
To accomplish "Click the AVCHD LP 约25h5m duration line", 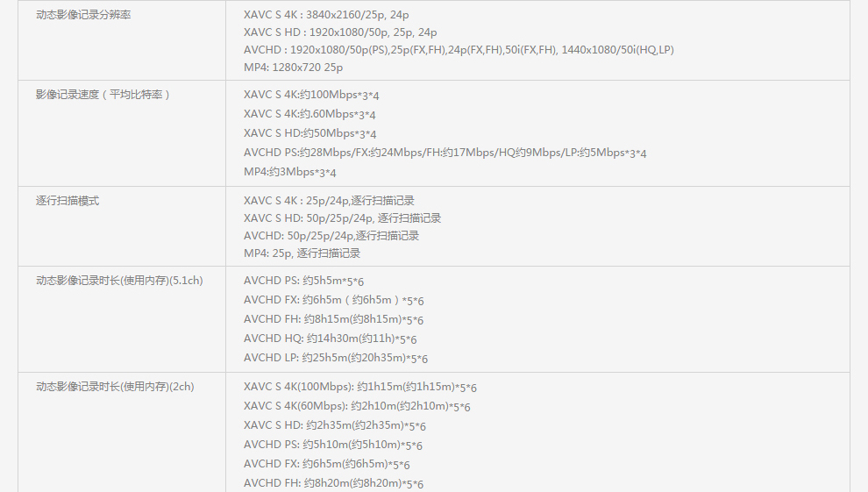I will [336, 358].
